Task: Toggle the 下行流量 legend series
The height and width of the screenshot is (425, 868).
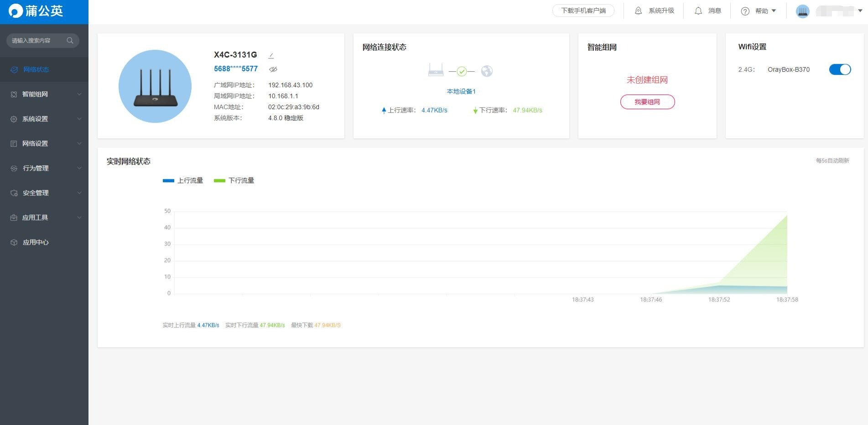Action: (x=234, y=181)
